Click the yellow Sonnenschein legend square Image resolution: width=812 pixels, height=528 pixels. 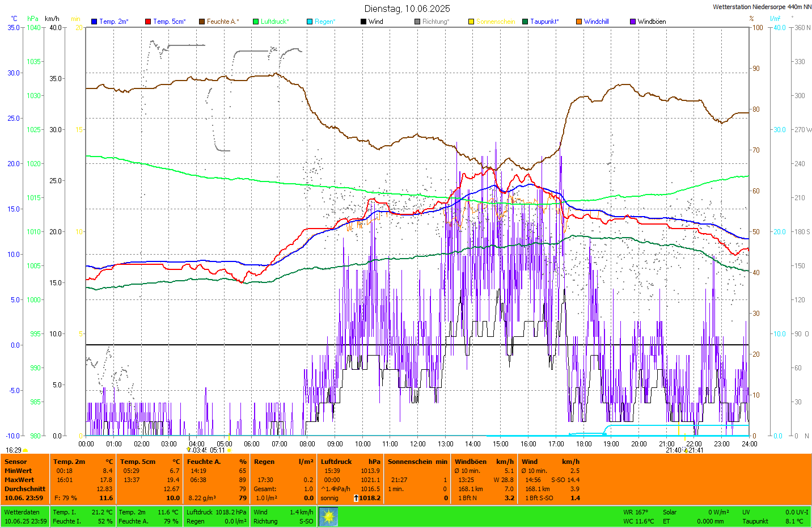point(471,22)
